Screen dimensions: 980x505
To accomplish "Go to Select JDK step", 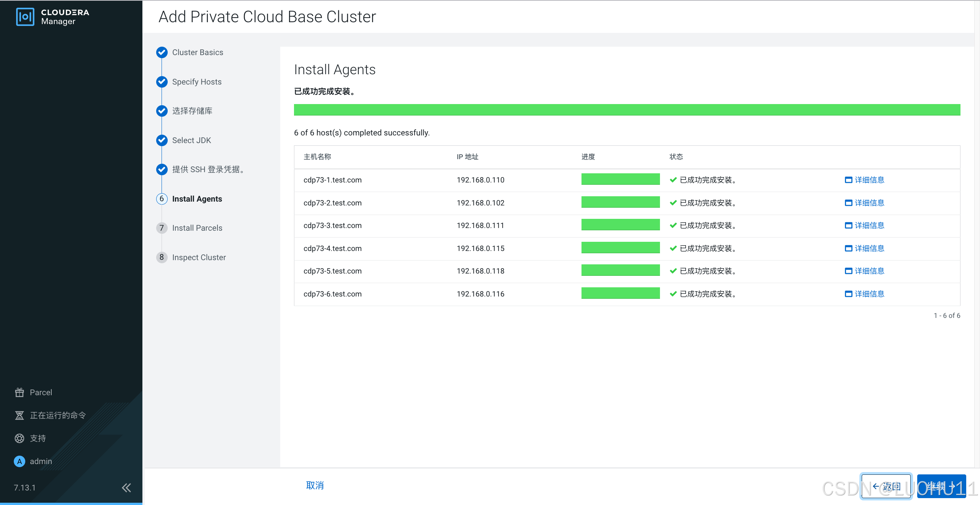I will [x=191, y=140].
